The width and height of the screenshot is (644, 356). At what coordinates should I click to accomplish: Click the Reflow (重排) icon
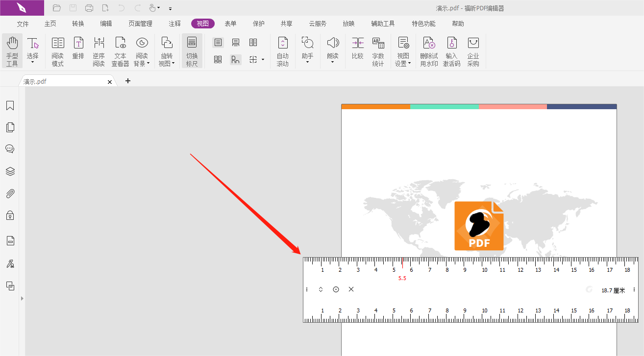[78, 49]
